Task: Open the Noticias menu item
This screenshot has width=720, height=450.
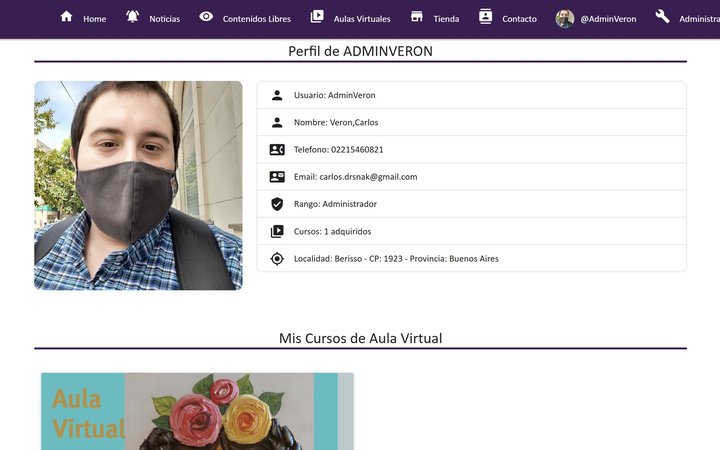Action: tap(164, 19)
